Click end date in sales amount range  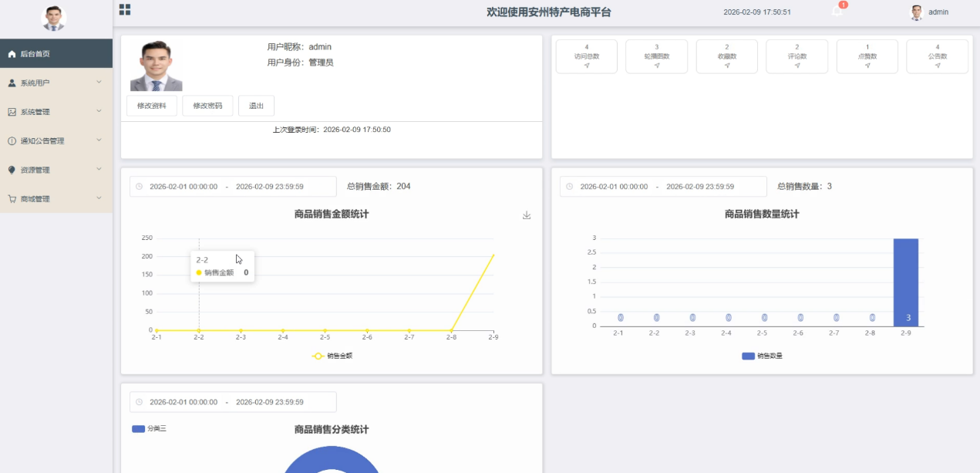pyautogui.click(x=270, y=187)
